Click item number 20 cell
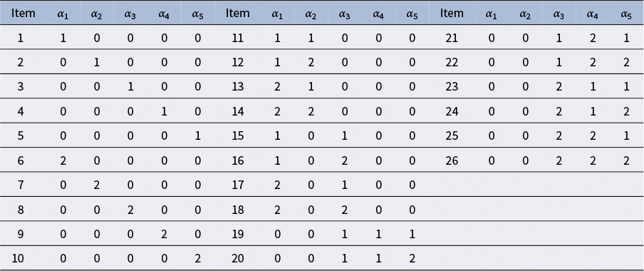This screenshot has height=271, width=644. [x=237, y=258]
